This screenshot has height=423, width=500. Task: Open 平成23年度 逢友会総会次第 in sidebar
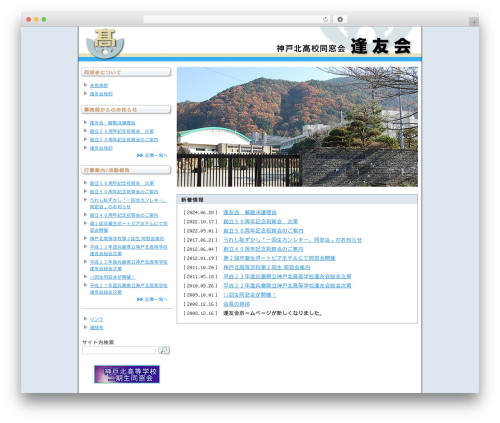pos(128,250)
